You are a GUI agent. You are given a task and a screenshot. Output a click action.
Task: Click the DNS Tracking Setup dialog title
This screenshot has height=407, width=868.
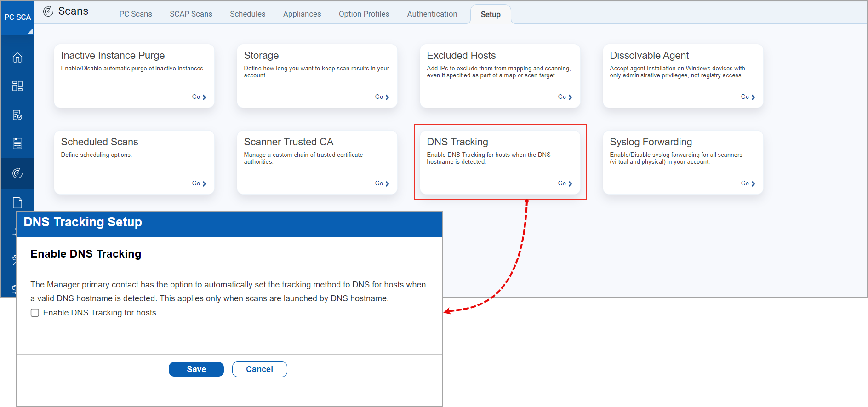83,222
